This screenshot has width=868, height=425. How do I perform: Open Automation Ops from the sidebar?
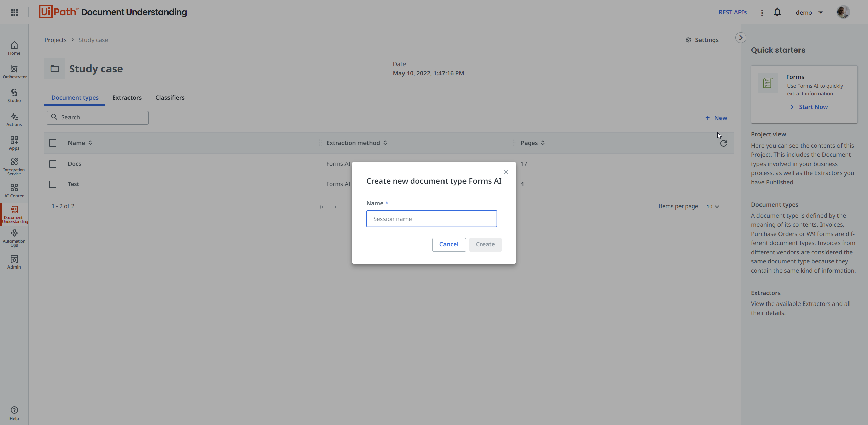14,238
